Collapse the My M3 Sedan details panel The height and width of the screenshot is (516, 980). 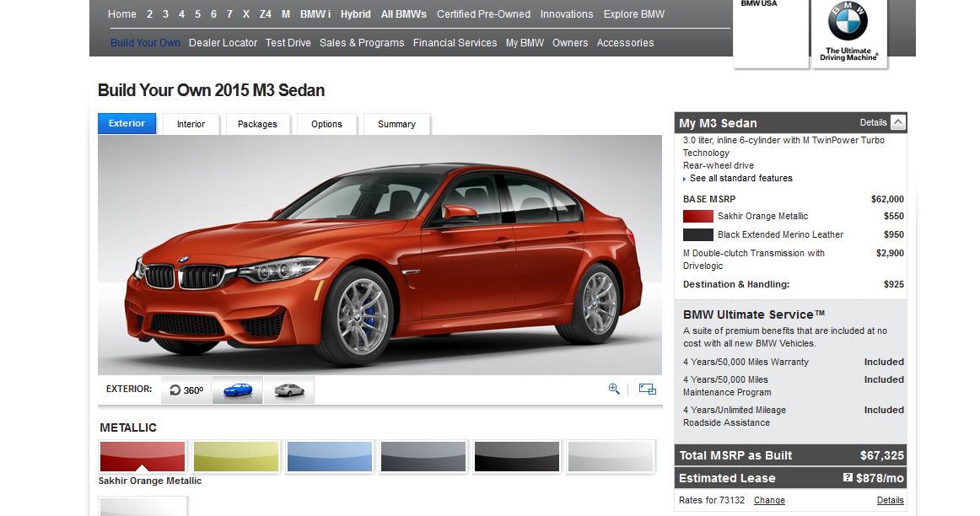coord(897,123)
